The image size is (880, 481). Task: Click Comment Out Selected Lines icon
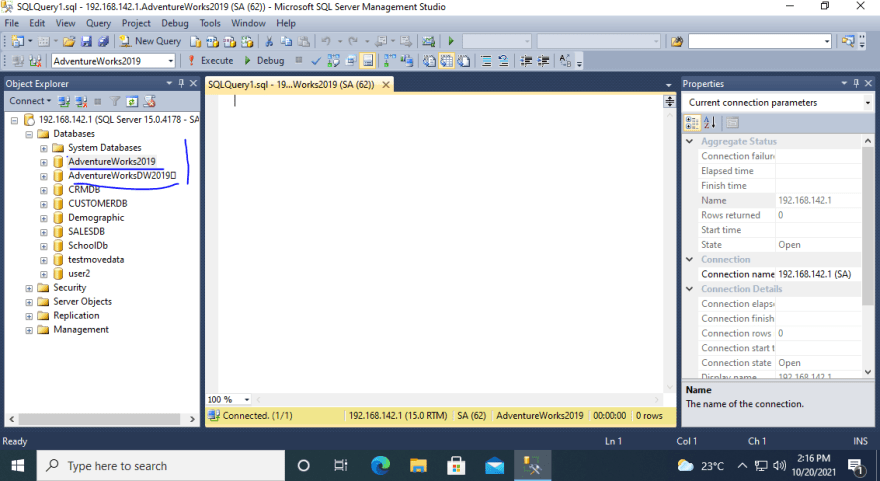(x=486, y=61)
